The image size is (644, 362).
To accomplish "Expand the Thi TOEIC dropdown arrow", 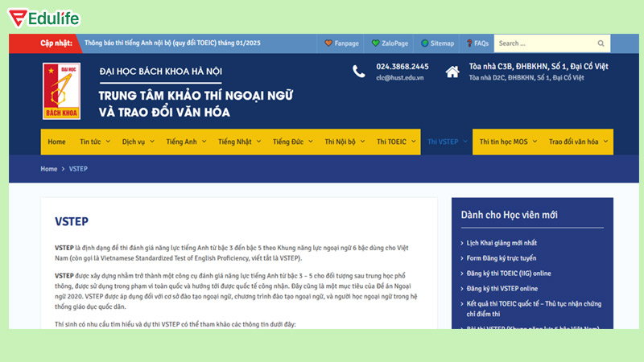I will pos(414,142).
